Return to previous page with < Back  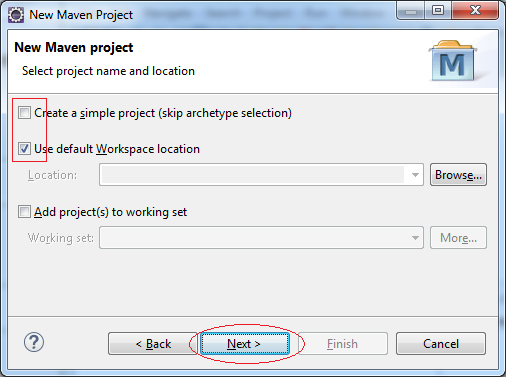click(x=153, y=343)
